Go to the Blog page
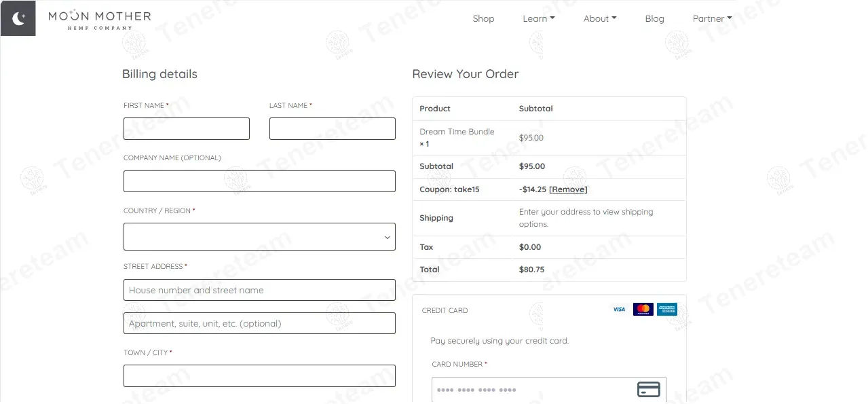This screenshot has width=868, height=404. 654,18
